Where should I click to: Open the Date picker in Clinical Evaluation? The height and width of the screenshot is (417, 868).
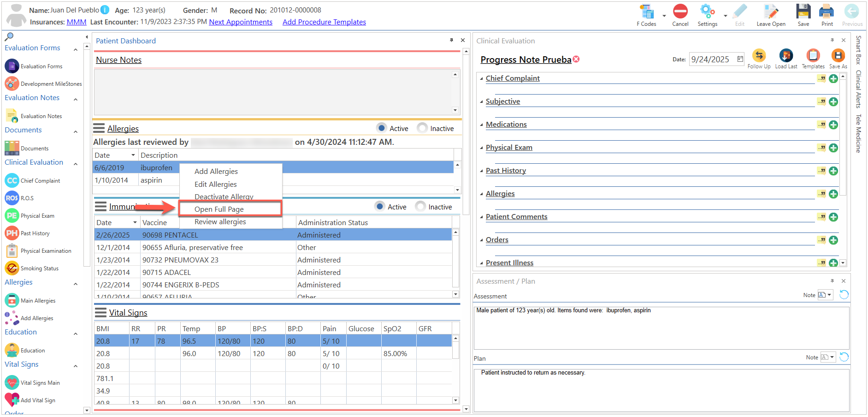[740, 59]
